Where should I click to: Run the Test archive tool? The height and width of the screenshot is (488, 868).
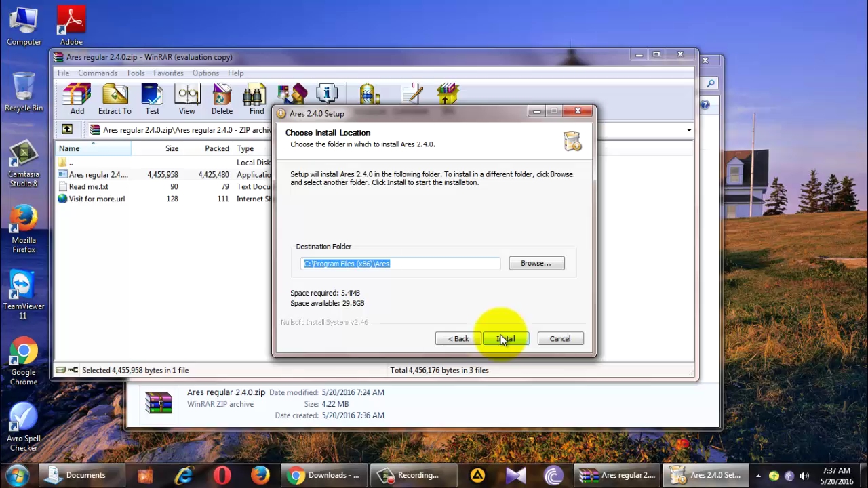click(152, 99)
